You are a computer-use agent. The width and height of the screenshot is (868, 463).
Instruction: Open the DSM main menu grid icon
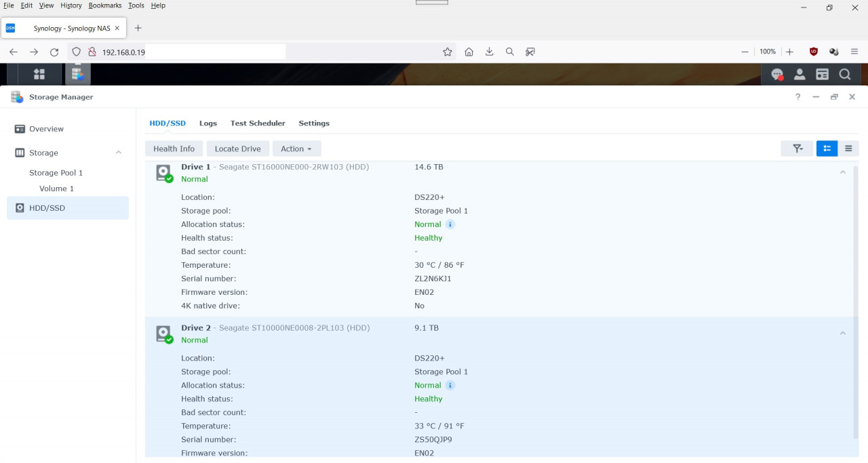tap(39, 74)
